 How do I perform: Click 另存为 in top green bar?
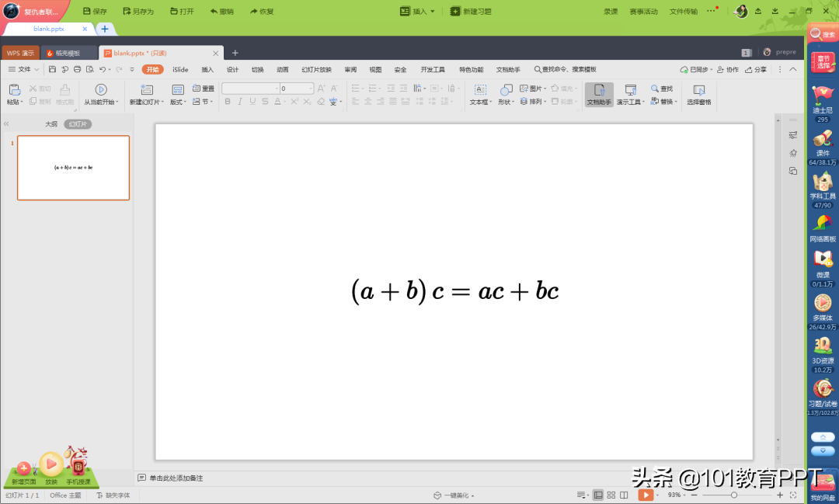pyautogui.click(x=138, y=11)
